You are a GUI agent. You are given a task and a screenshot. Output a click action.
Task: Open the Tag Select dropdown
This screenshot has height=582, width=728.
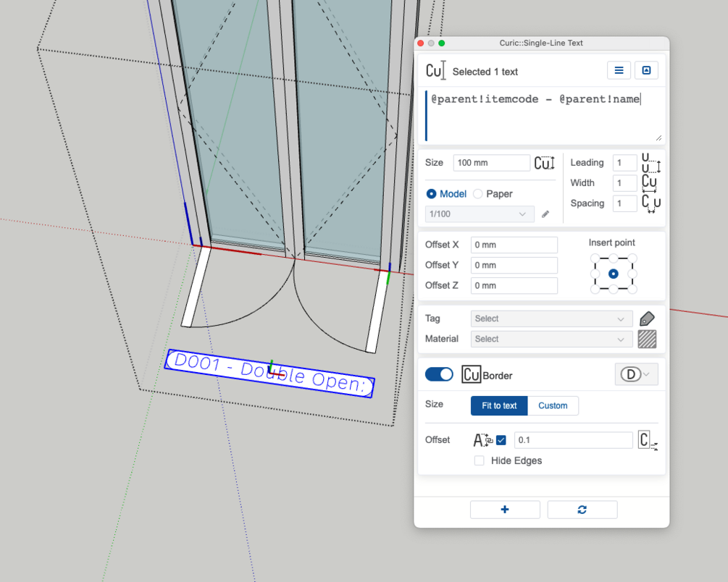click(x=551, y=319)
